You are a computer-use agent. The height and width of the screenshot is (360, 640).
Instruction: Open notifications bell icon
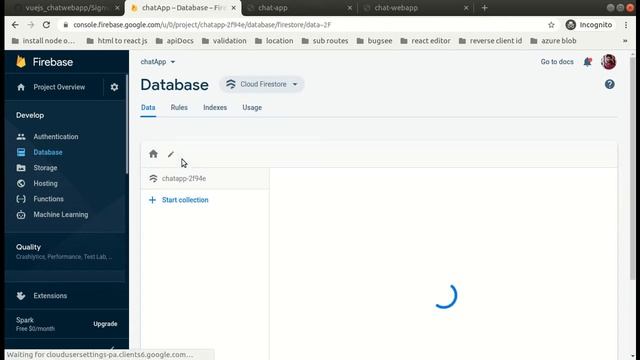point(587,62)
